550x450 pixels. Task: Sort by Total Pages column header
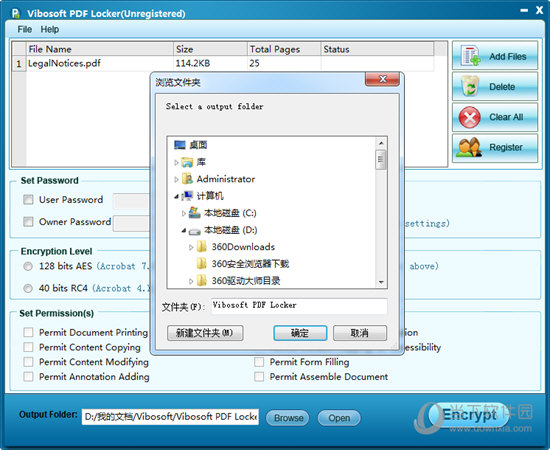(284, 49)
